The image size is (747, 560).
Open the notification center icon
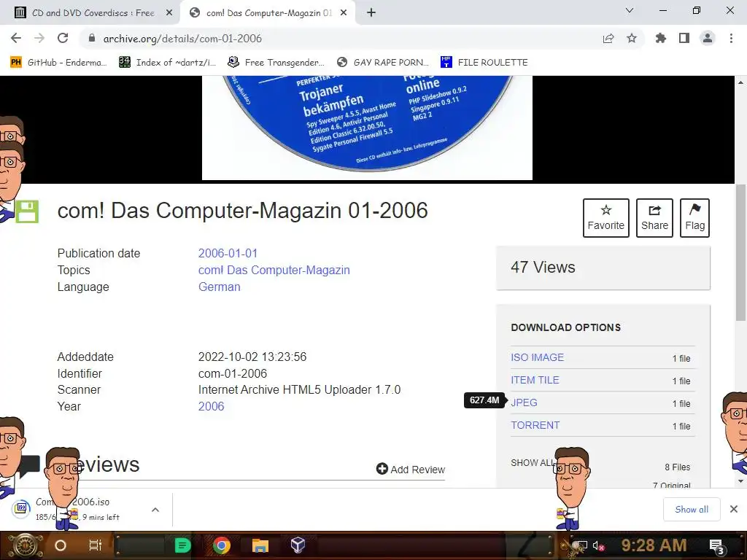tap(717, 547)
